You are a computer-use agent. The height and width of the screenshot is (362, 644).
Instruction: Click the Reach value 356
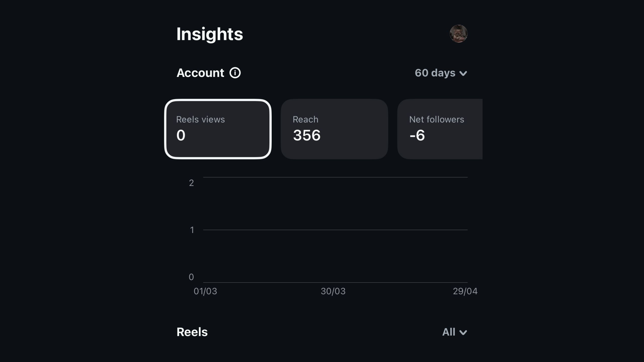[307, 135]
